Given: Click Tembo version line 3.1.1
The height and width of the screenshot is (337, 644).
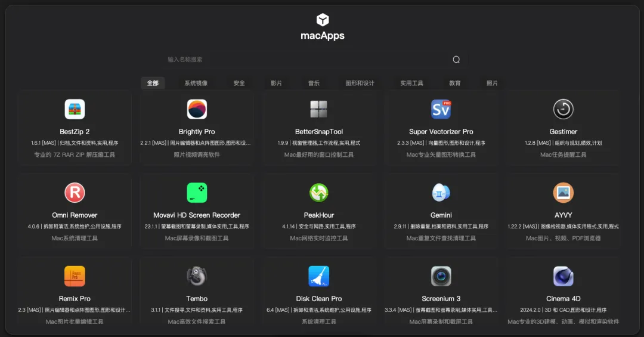Looking at the screenshot, I should pos(197,310).
